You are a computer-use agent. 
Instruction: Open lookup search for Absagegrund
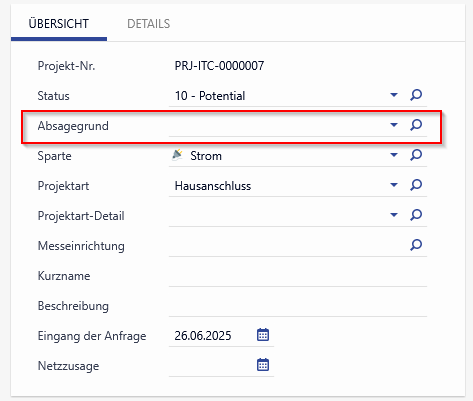click(x=416, y=125)
